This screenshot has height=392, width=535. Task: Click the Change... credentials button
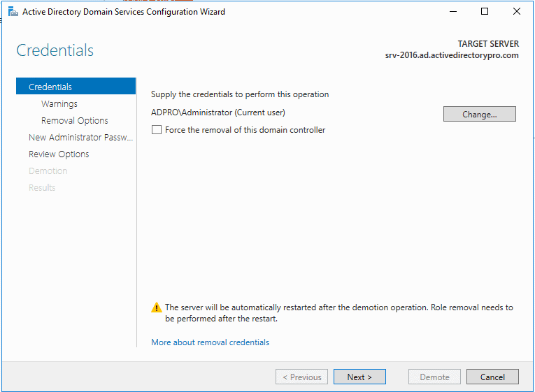click(x=479, y=114)
